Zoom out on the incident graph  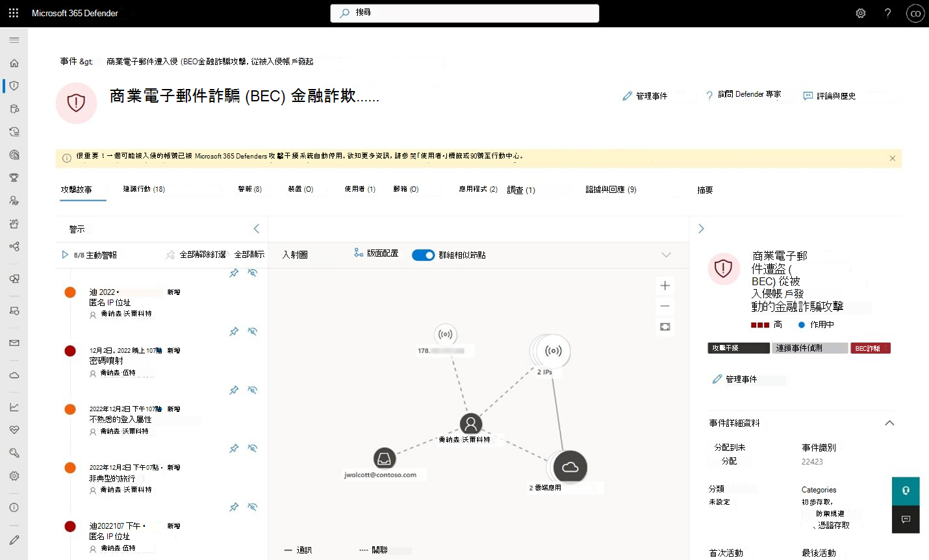point(665,306)
